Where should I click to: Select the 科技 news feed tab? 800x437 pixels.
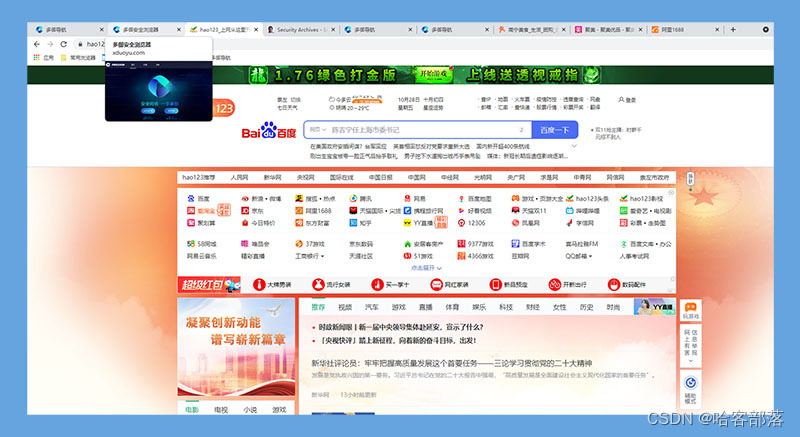tap(506, 307)
